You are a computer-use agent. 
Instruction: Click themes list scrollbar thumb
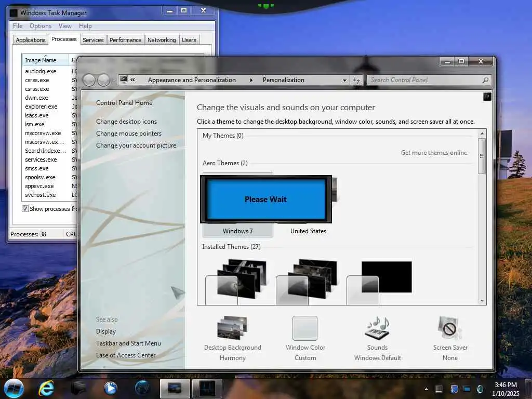click(x=482, y=156)
